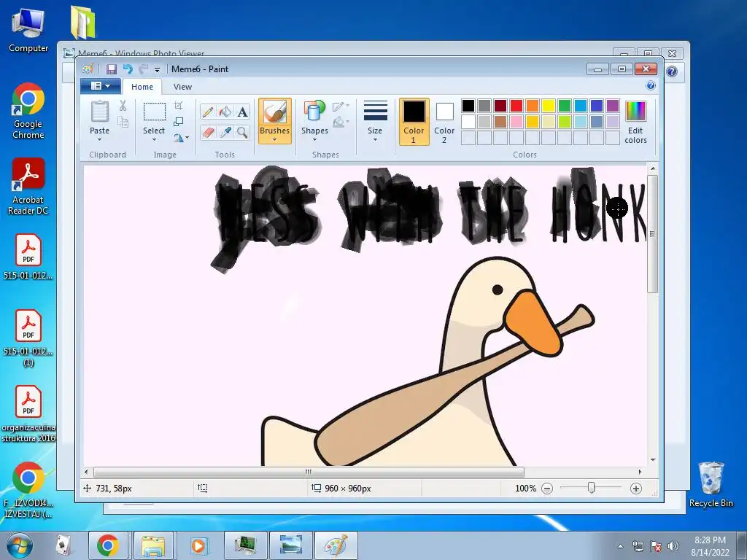Open the organizacuina struktura 2016 PDF

point(28,414)
